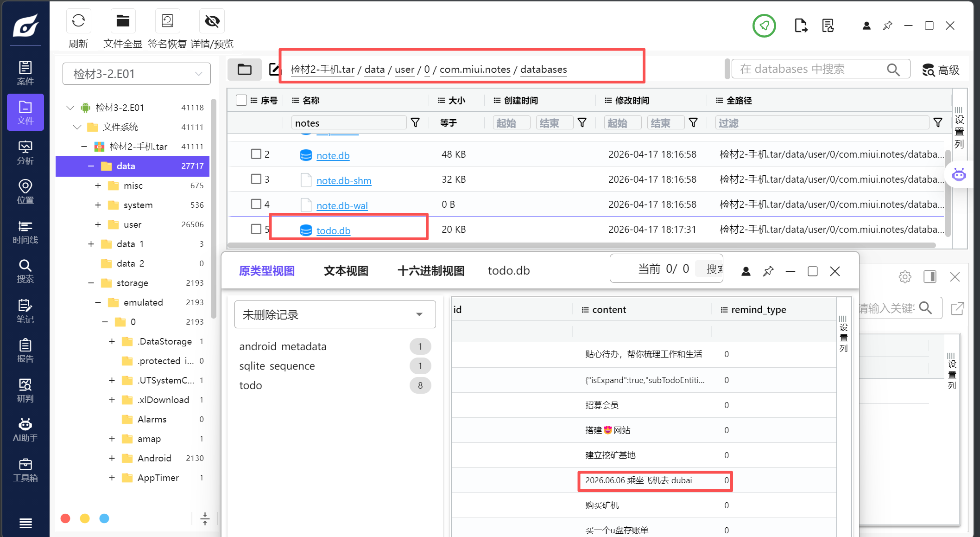This screenshot has width=980, height=537.
Task: Collapse the 检材3-2.E01 tree node
Action: [70, 108]
